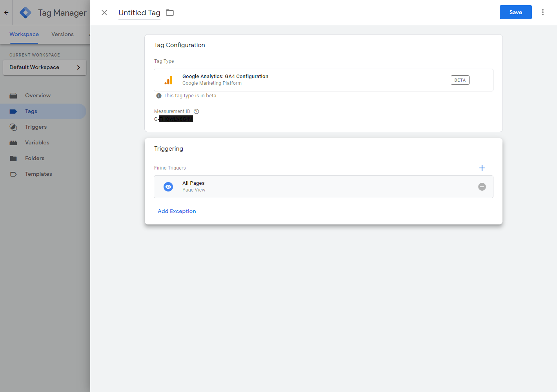Close the Untitled Tag editor
The height and width of the screenshot is (392, 557).
coord(104,13)
